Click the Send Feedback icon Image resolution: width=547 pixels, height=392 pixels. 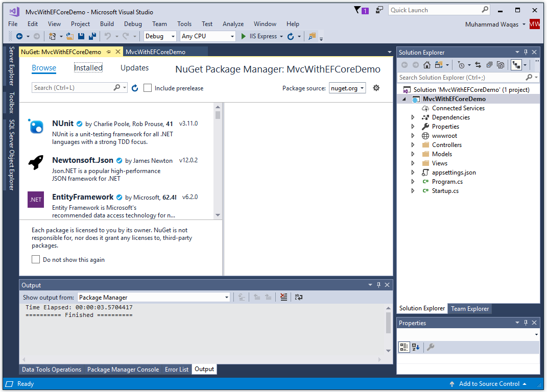pos(379,10)
